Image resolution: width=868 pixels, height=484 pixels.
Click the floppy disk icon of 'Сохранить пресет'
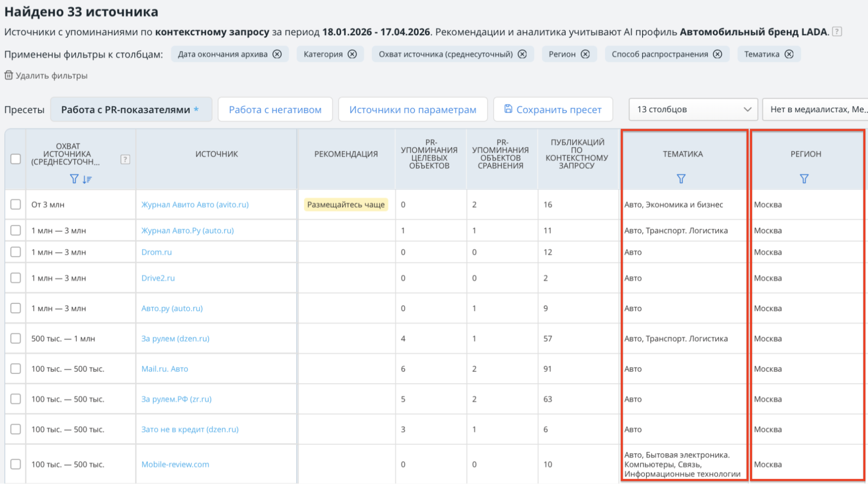tap(508, 109)
